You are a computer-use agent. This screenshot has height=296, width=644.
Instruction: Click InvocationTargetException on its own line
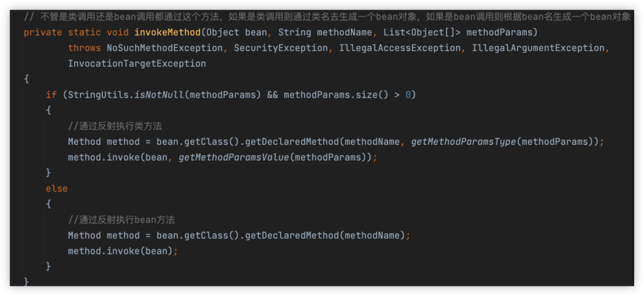tap(136, 64)
